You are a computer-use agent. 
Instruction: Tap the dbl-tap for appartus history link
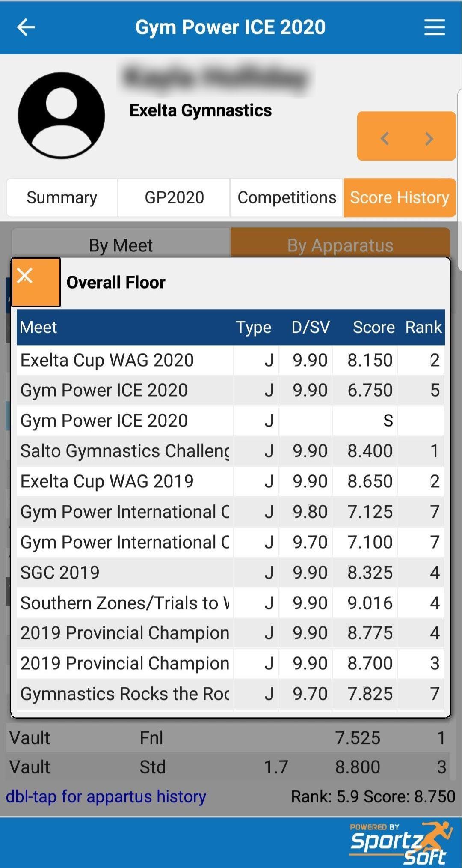point(106,796)
